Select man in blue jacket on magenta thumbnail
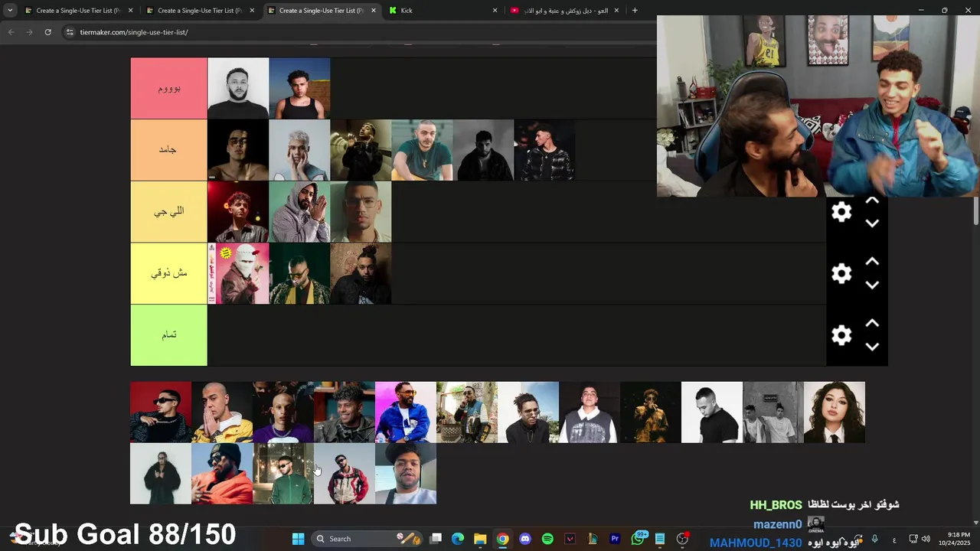Viewport: 980px width, 551px height. (406, 412)
